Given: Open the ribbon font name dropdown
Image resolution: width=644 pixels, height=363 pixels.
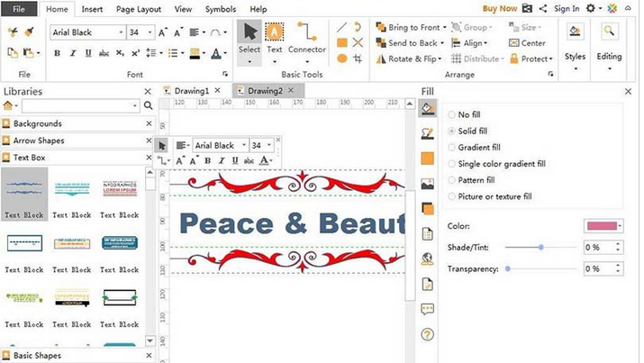Looking at the screenshot, I should point(121,32).
